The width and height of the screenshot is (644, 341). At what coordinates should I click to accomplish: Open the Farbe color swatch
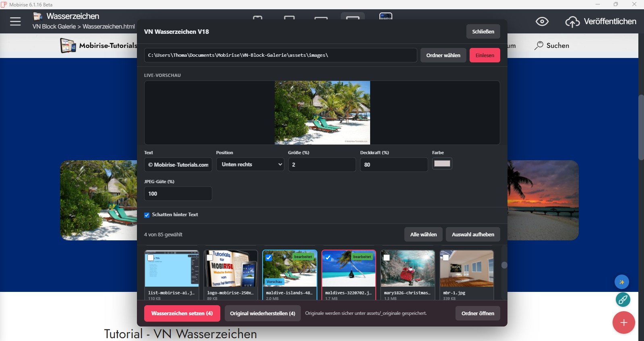pos(442,163)
